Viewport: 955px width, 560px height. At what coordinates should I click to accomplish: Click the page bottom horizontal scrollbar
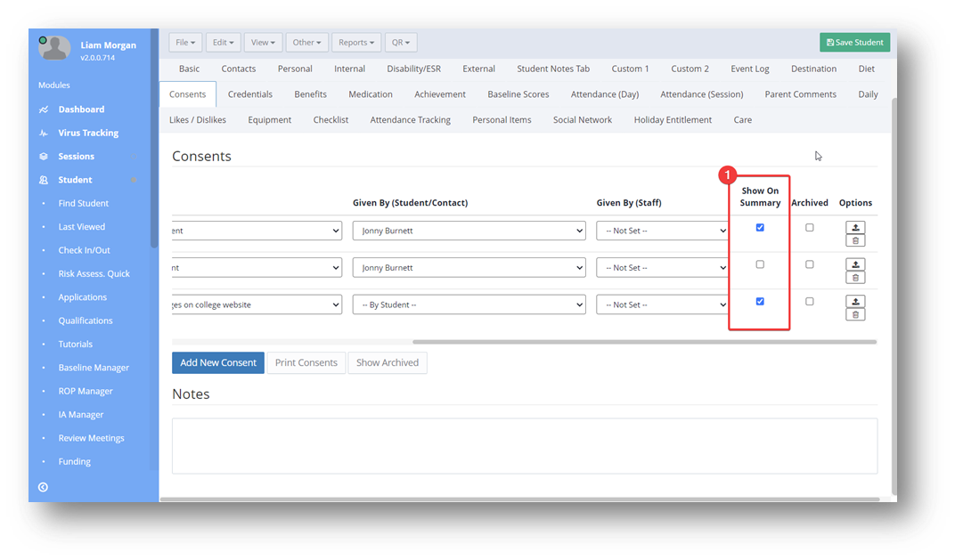520,499
